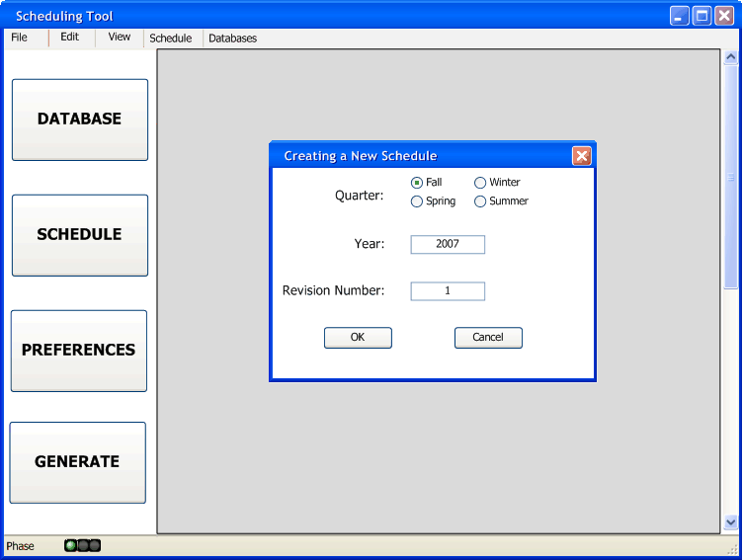Image resolution: width=743 pixels, height=560 pixels.
Task: Click the Quarter: label in the dialog
Action: [x=360, y=196]
